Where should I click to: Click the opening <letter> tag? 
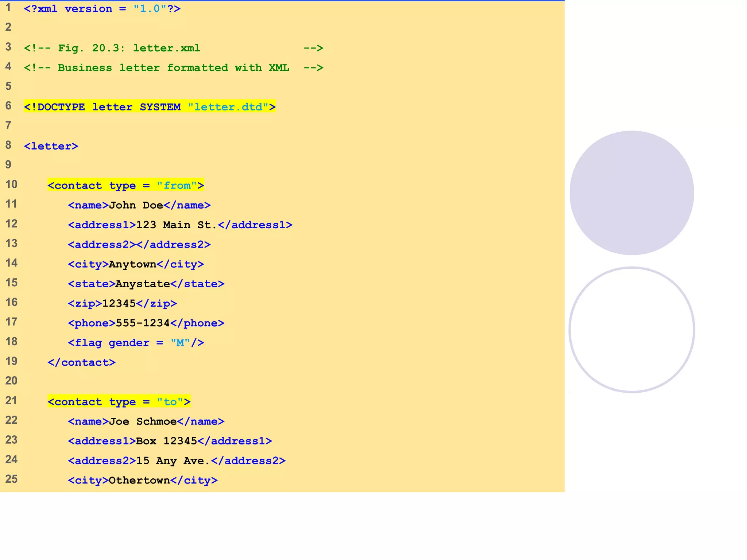pyautogui.click(x=51, y=146)
